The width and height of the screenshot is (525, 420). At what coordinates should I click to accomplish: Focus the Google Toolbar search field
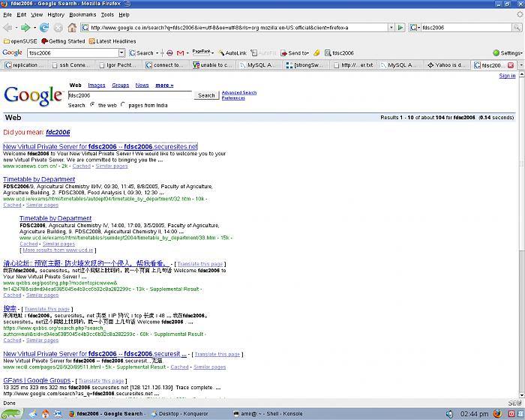[73, 53]
